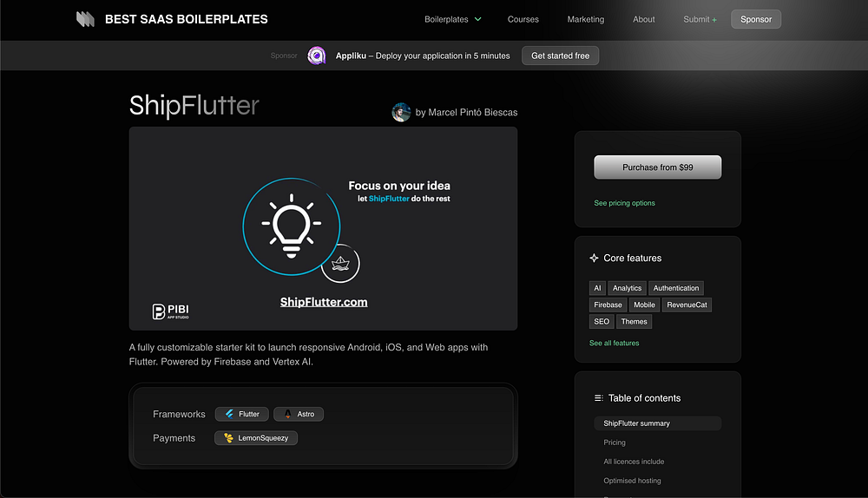Select the Mobile feature tag
This screenshot has height=498, width=868.
644,305
